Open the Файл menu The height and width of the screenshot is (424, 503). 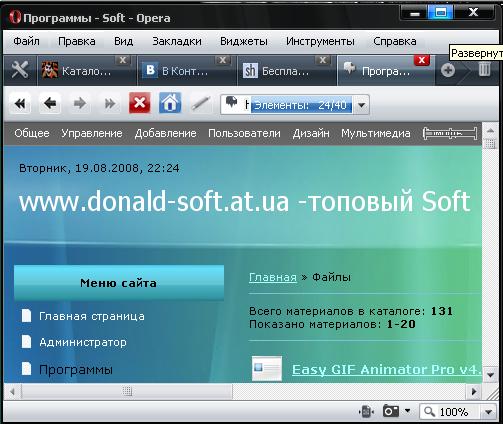[26, 41]
